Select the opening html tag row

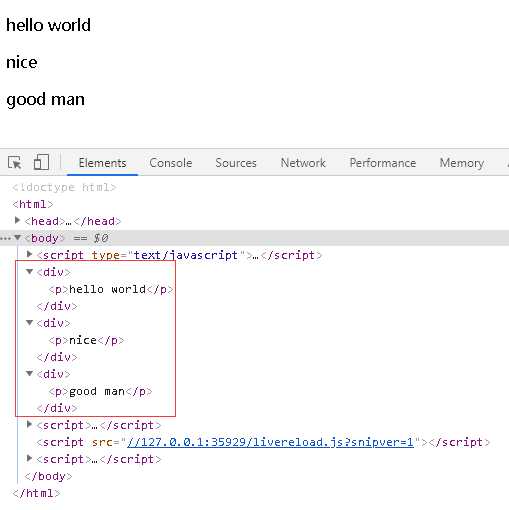click(x=33, y=204)
